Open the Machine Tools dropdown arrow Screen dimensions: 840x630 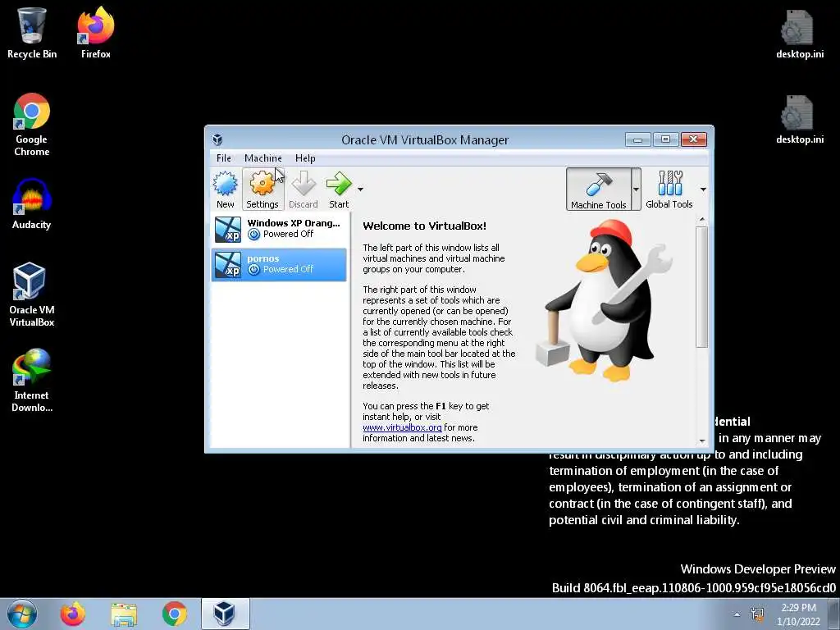click(636, 189)
